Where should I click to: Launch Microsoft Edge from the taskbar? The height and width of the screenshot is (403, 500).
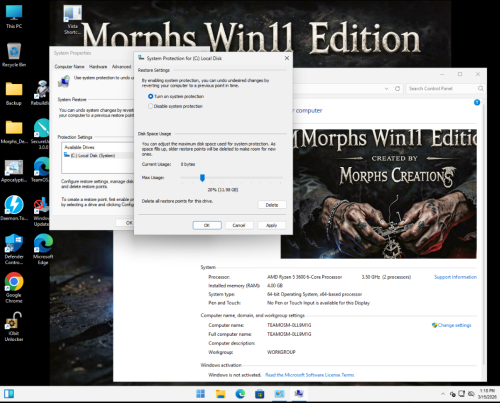click(x=240, y=394)
